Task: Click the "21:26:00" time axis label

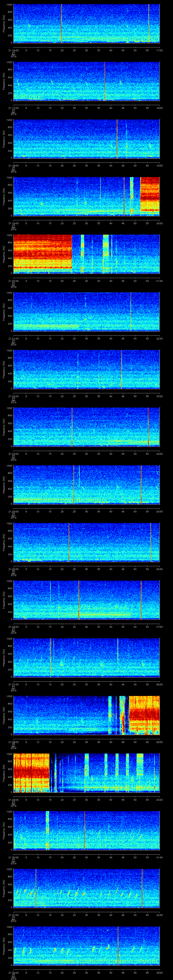Action: (13, 627)
